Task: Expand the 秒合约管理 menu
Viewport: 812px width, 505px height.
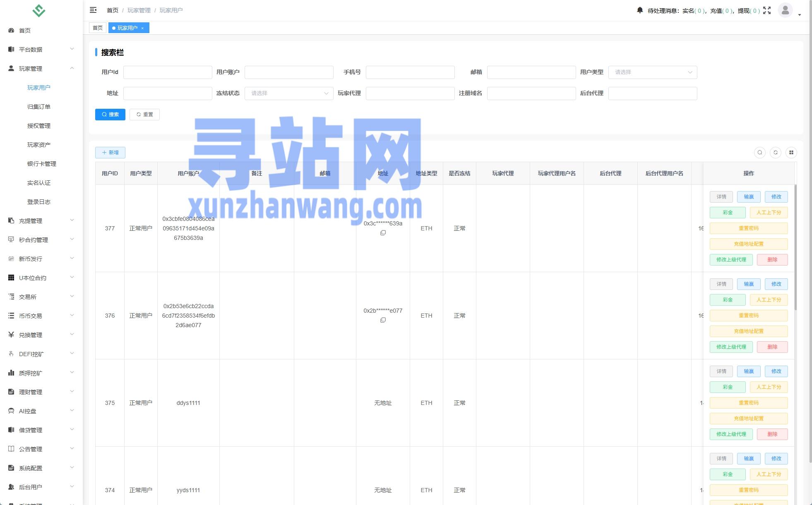Action: [x=41, y=240]
